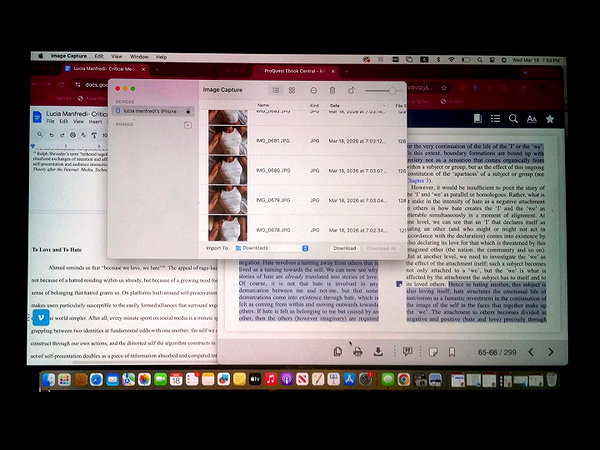Open the File menu in Google Docs
600x450 pixels.
coord(50,122)
